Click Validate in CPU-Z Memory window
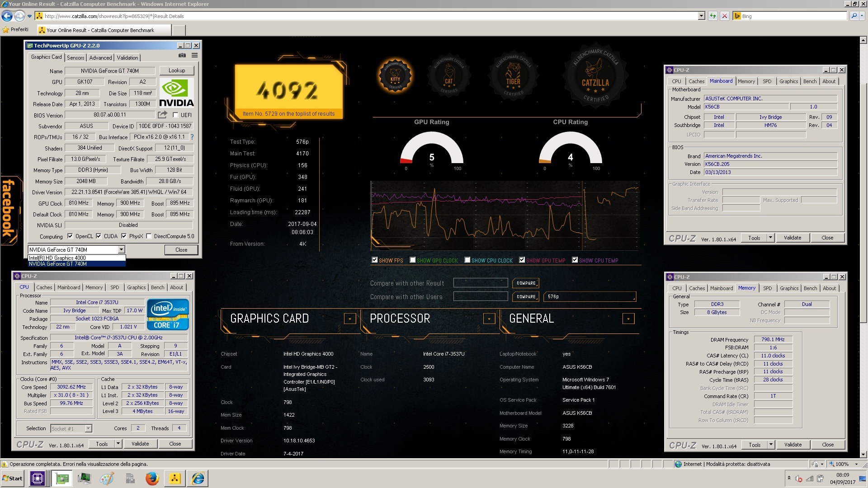868x488 pixels. [x=793, y=445]
